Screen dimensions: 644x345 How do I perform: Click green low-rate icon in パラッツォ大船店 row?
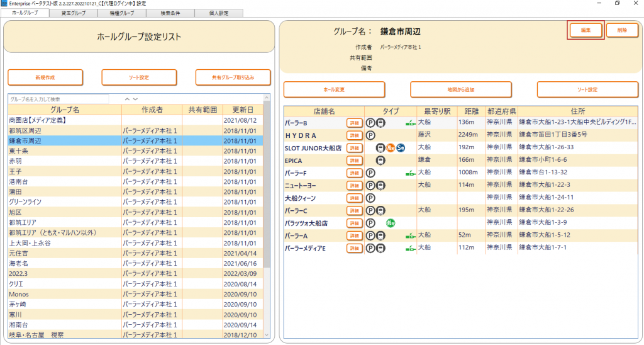click(391, 223)
